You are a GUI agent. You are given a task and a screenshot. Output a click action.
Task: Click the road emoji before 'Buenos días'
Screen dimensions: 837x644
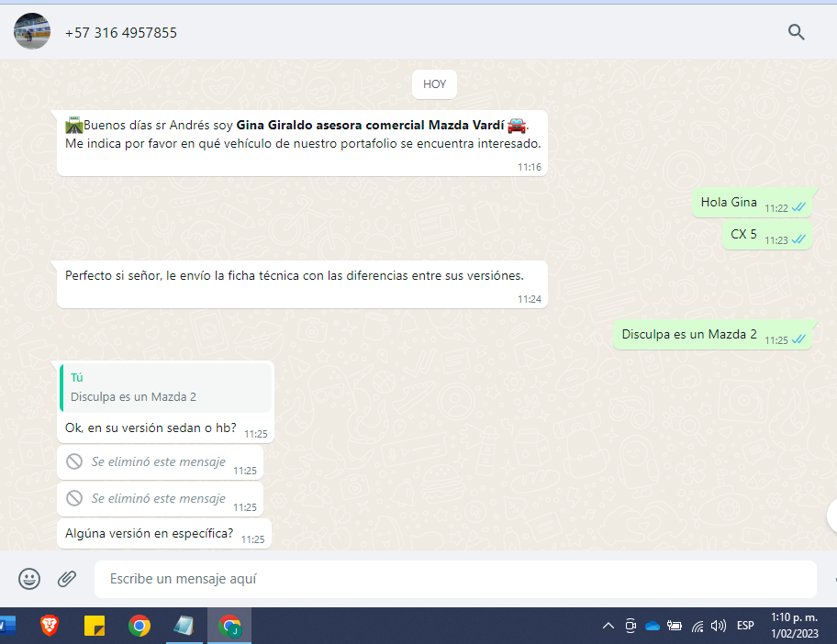pyautogui.click(x=73, y=126)
